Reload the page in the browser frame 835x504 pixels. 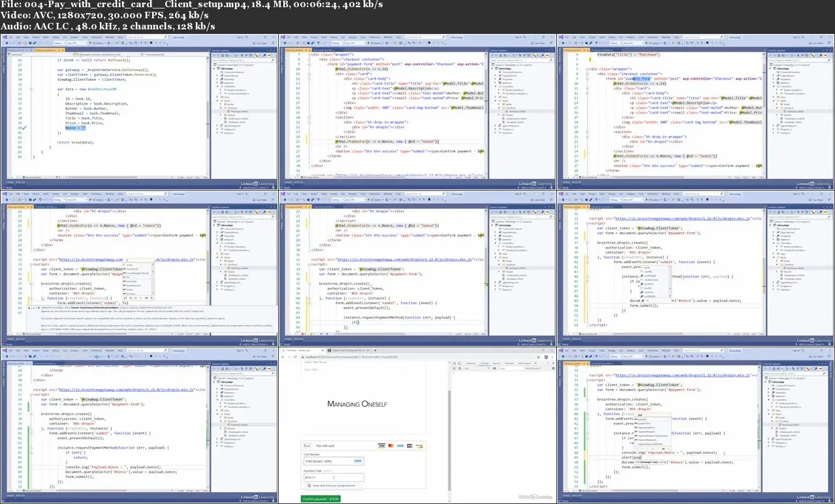(x=294, y=357)
